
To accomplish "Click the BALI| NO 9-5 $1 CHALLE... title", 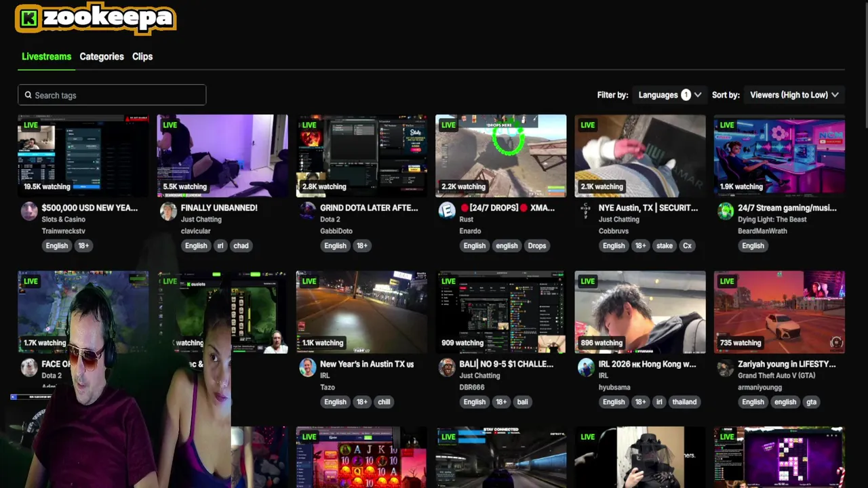I will 507,364.
